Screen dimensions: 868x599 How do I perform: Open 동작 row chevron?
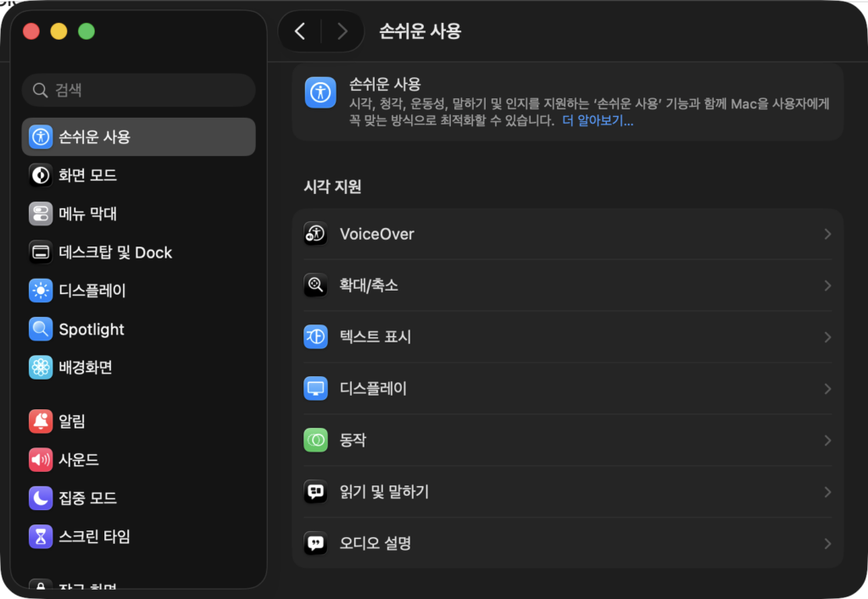coord(827,441)
